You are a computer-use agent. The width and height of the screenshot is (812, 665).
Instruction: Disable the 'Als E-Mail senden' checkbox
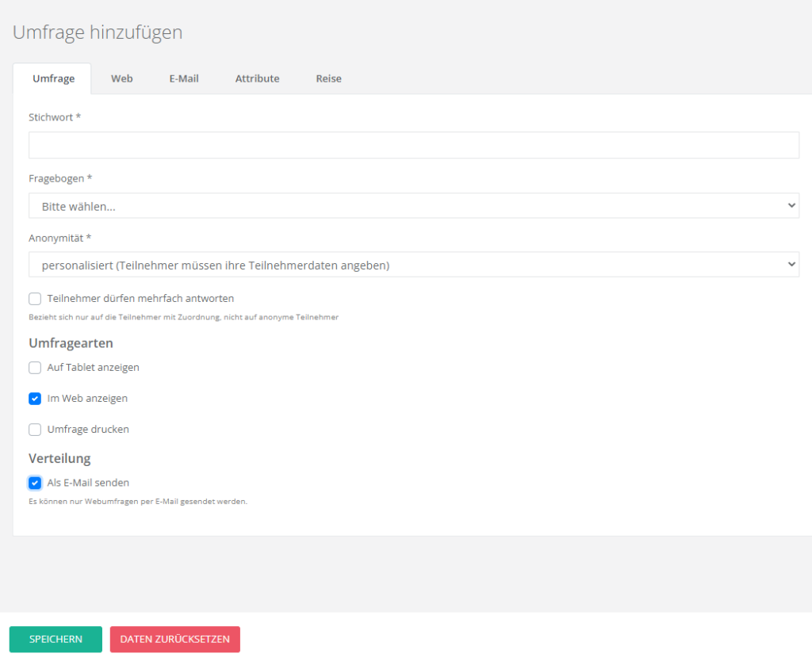(x=35, y=483)
